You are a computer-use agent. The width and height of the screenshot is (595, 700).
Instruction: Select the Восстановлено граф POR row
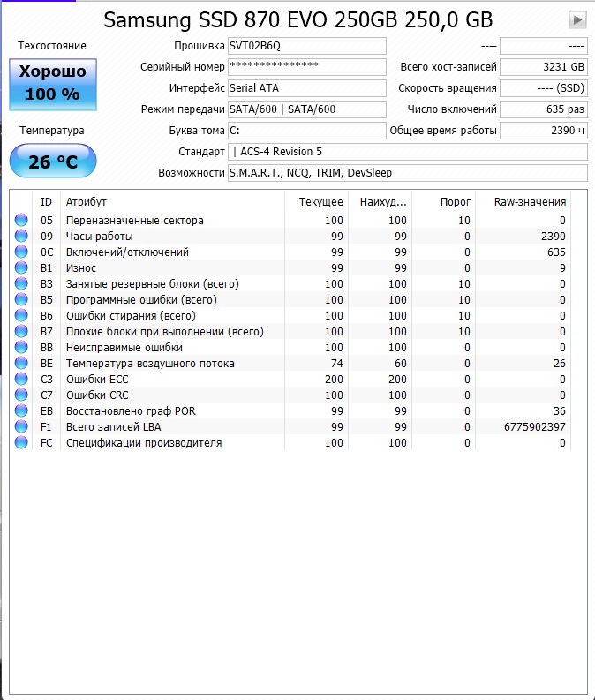point(290,411)
